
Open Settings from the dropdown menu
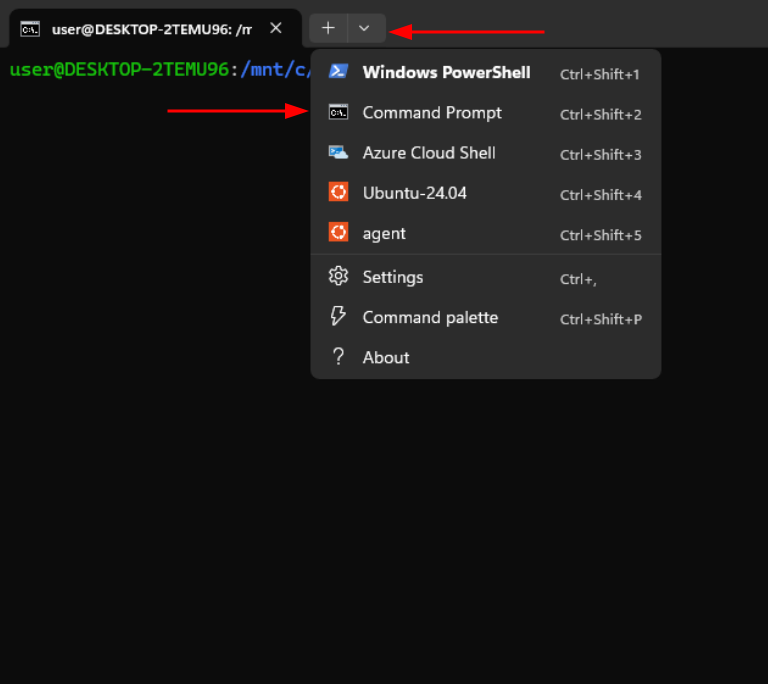pos(486,277)
